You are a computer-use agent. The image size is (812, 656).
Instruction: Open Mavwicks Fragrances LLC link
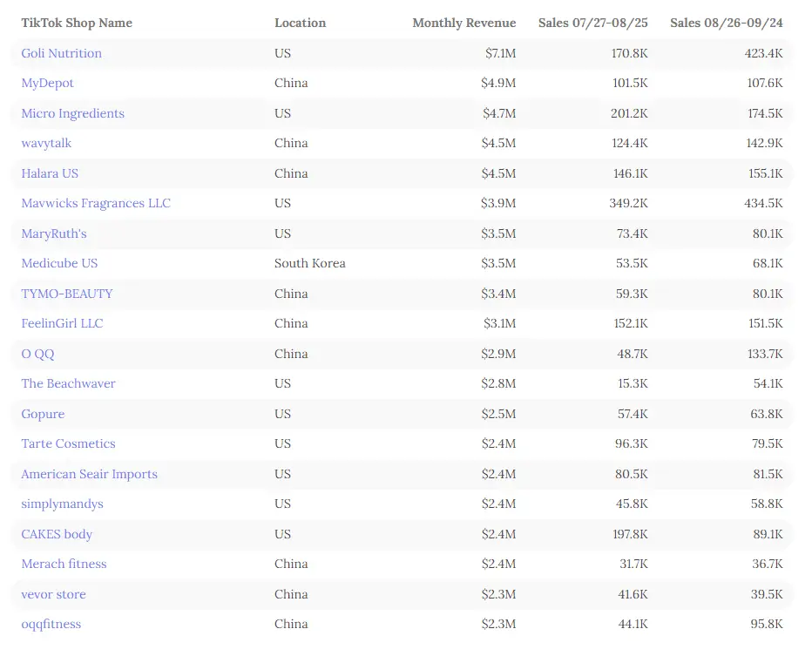click(x=96, y=204)
